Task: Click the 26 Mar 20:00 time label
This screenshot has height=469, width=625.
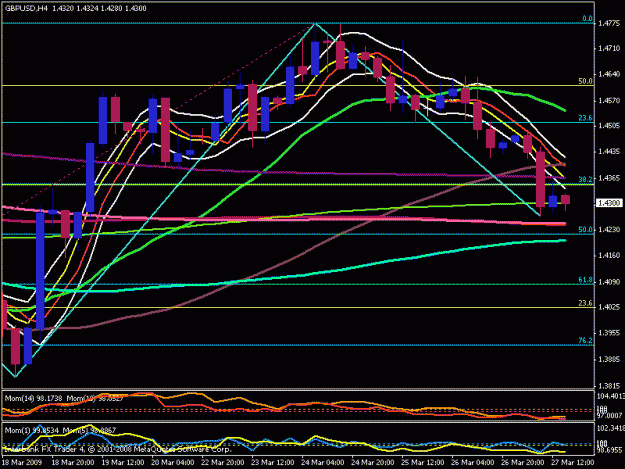Action: (523, 463)
